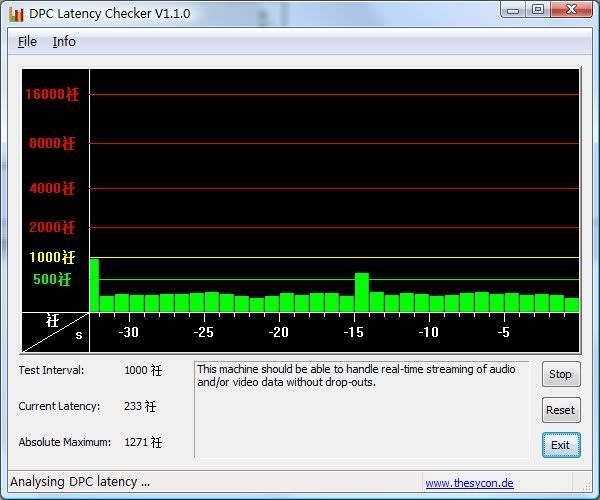Click the Current Latency label

[x=59, y=406]
